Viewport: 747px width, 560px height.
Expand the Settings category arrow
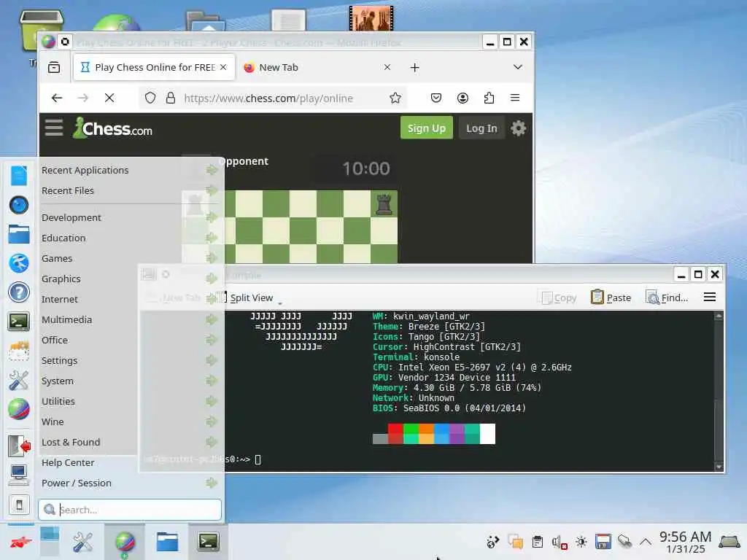click(x=212, y=360)
